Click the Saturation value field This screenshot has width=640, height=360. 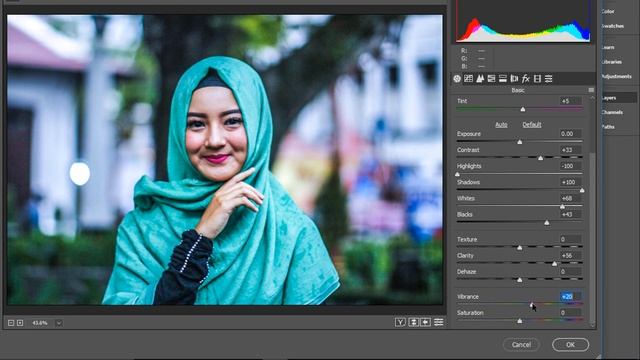click(571, 313)
